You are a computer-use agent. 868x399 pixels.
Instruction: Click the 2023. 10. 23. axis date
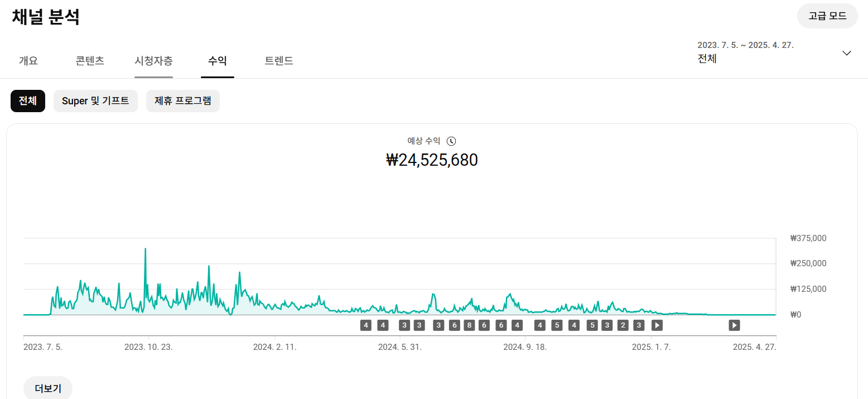[148, 347]
